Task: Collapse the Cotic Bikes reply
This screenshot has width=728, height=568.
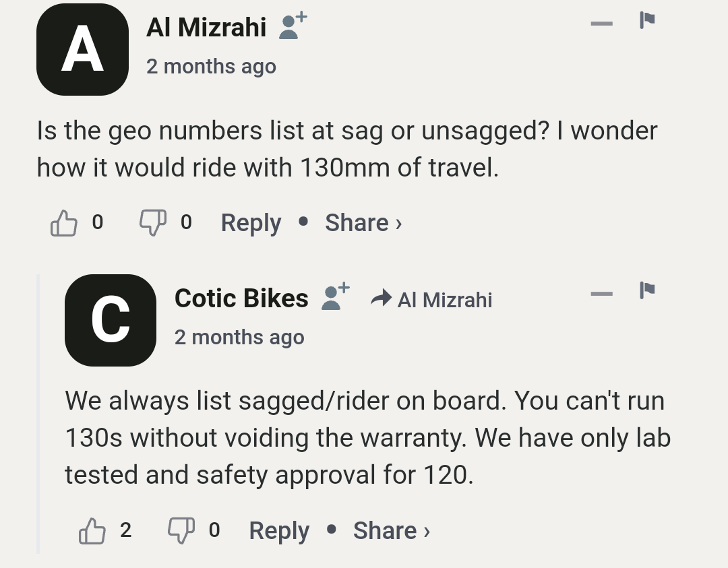Action: tap(601, 294)
